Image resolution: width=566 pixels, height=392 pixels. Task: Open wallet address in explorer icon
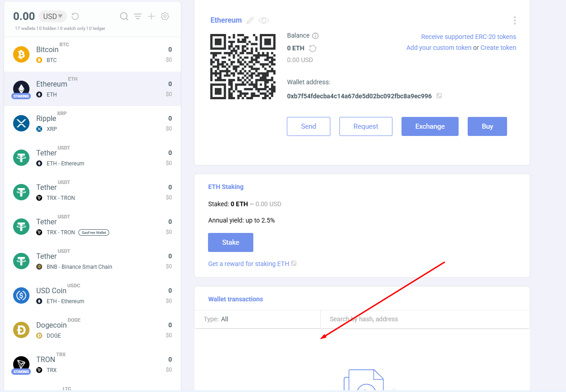tap(439, 96)
